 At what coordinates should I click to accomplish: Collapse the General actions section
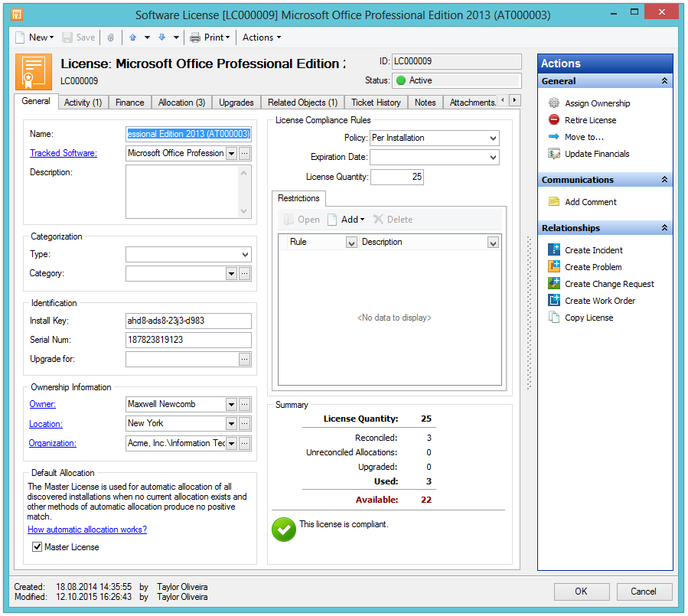(664, 81)
